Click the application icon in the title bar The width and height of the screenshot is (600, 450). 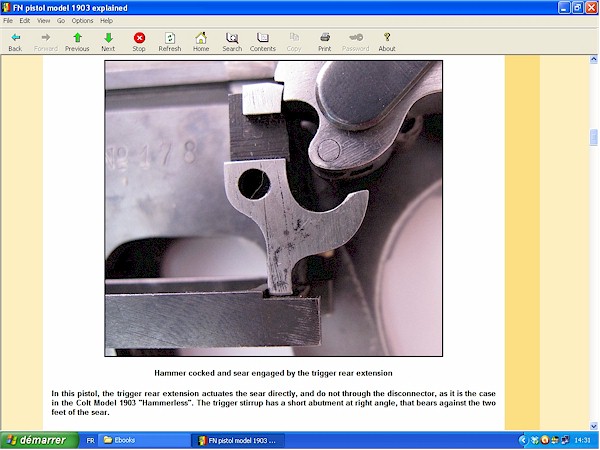(6, 8)
